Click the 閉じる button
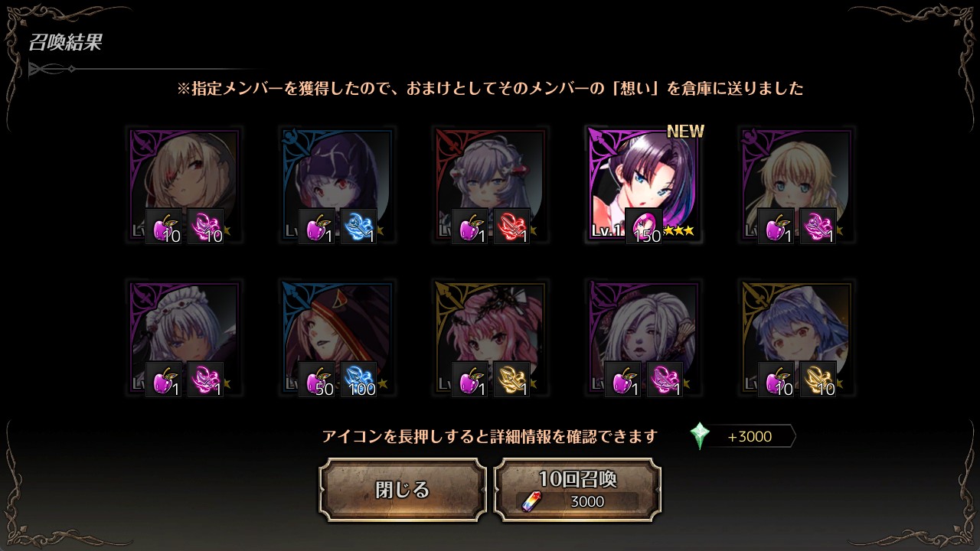Viewport: 980px width, 551px height. tap(403, 490)
